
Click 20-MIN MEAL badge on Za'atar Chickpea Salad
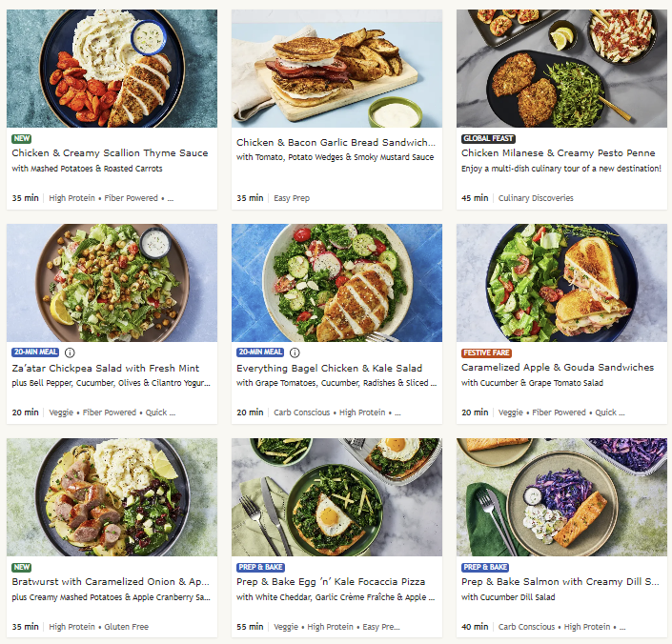coord(35,352)
